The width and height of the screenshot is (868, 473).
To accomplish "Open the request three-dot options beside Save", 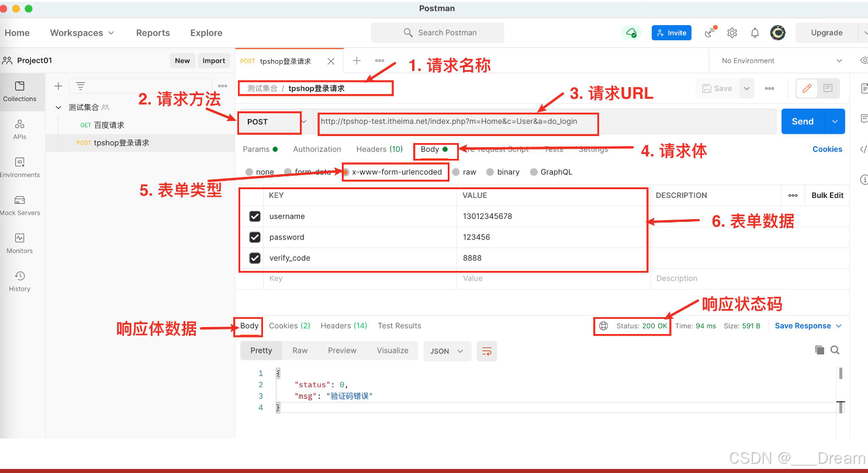I will 770,89.
